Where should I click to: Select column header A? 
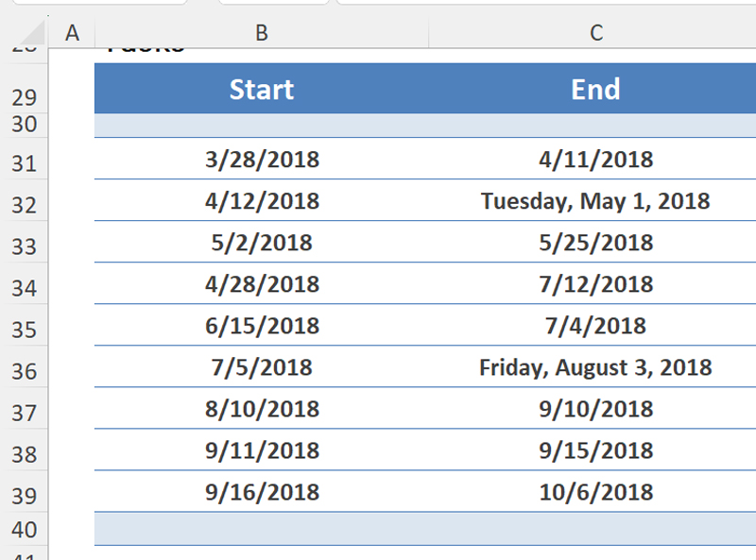pyautogui.click(x=72, y=31)
